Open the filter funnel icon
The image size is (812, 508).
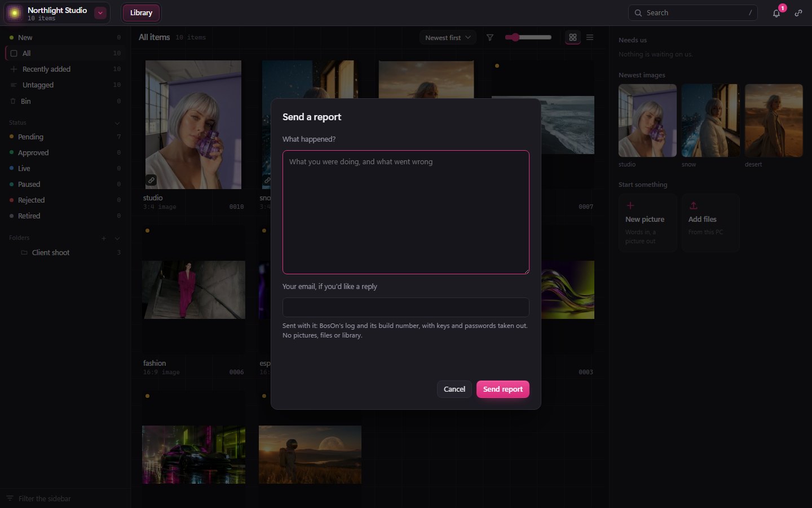[490, 37]
